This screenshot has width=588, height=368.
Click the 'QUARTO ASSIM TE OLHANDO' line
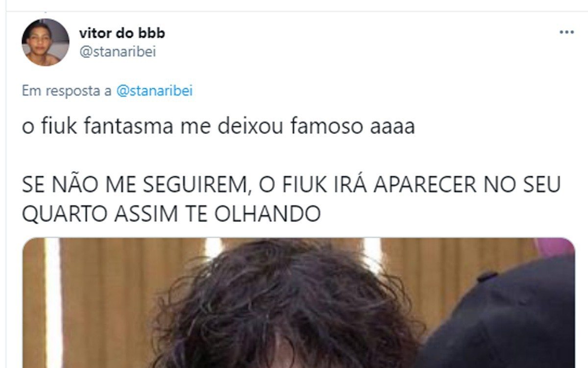coord(171,213)
